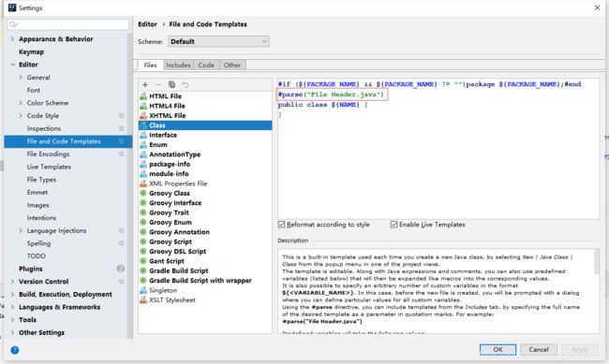Click the Cancel button
Screen dimensions: 609x364
click(539, 350)
